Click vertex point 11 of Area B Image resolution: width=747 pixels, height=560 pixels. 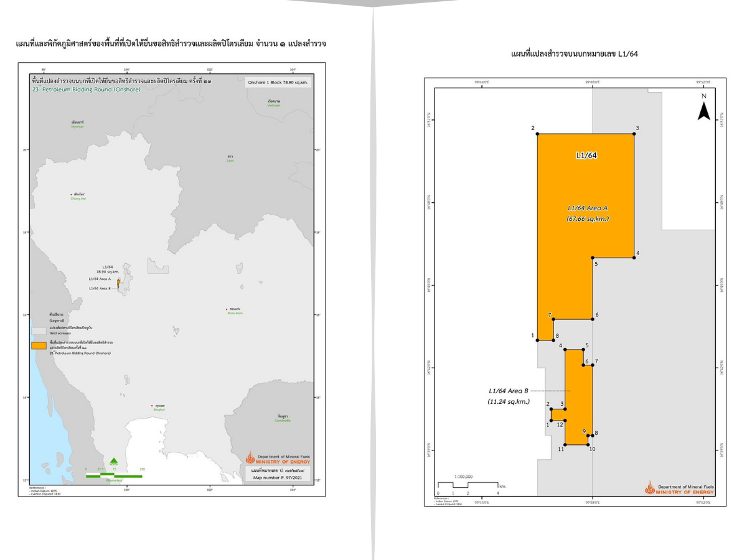point(565,444)
